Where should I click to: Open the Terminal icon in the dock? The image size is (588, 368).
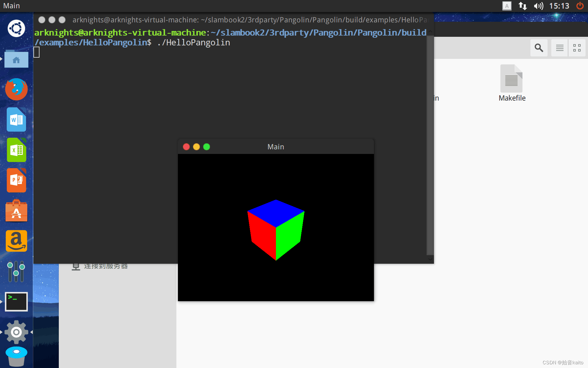pos(16,301)
